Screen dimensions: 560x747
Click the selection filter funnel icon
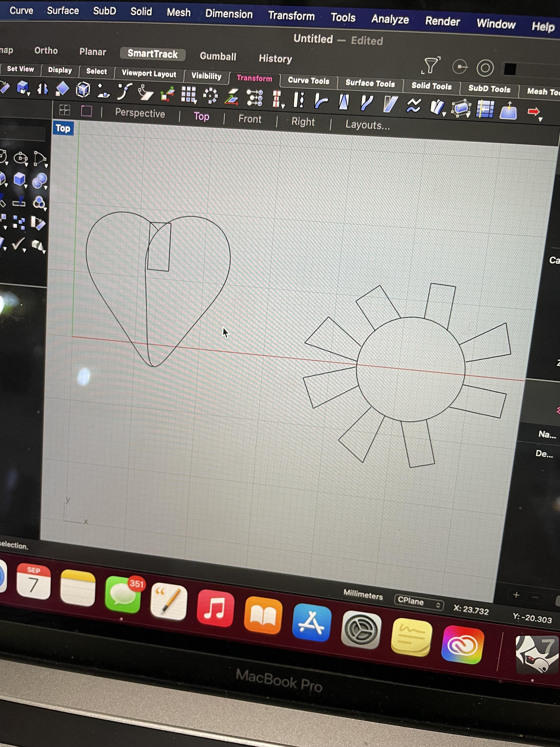[x=431, y=65]
